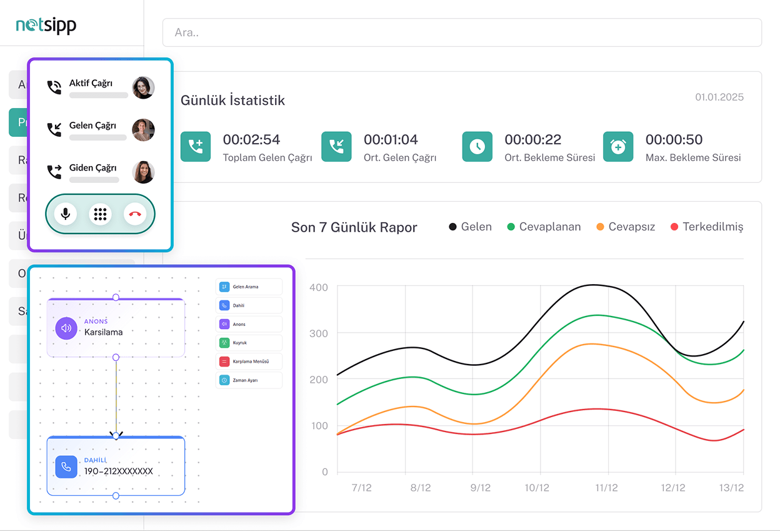Click the '190-212XXXXXXX' number text

119,471
